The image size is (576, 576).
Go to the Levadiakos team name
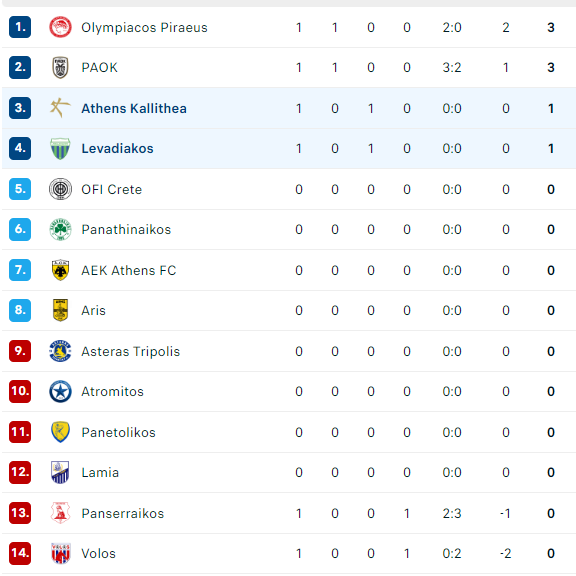pos(118,148)
